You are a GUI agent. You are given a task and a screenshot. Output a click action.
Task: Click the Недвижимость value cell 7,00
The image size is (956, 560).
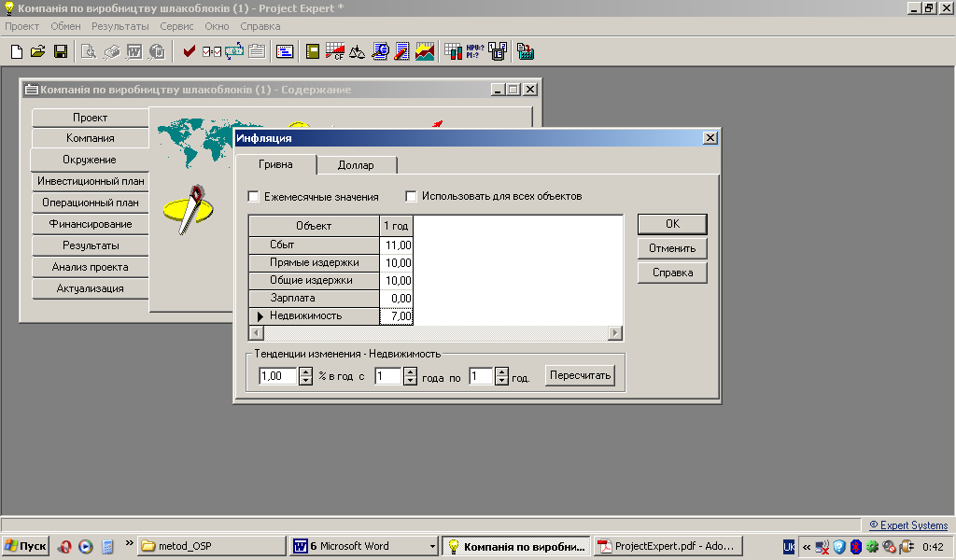397,315
